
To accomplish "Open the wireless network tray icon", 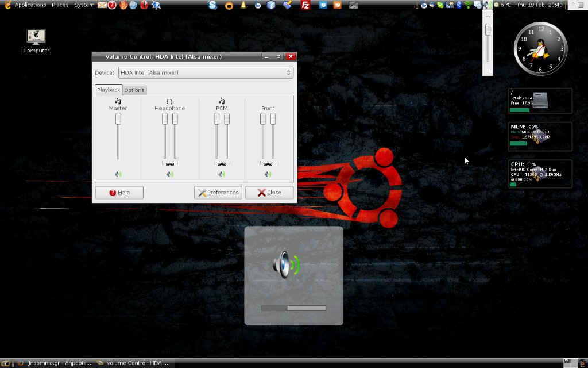I will pyautogui.click(x=468, y=5).
